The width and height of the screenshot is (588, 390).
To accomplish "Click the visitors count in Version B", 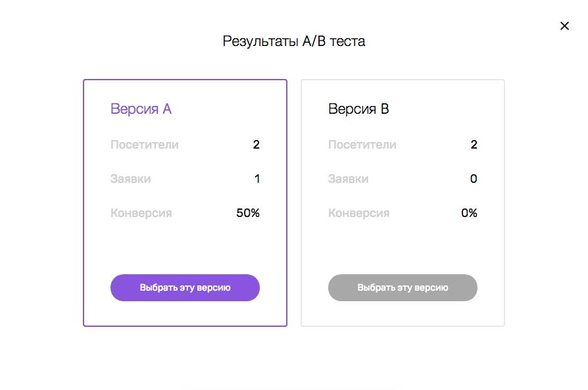I will point(474,145).
